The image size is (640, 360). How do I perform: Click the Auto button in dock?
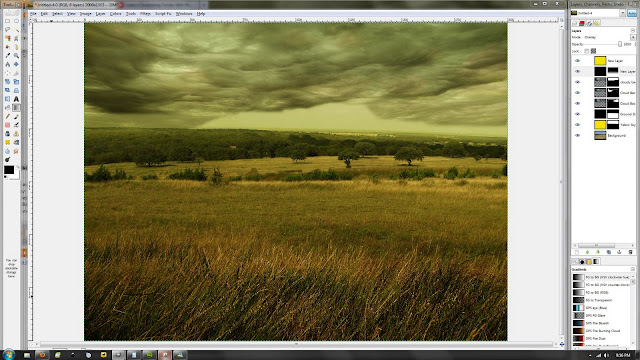[x=632, y=13]
